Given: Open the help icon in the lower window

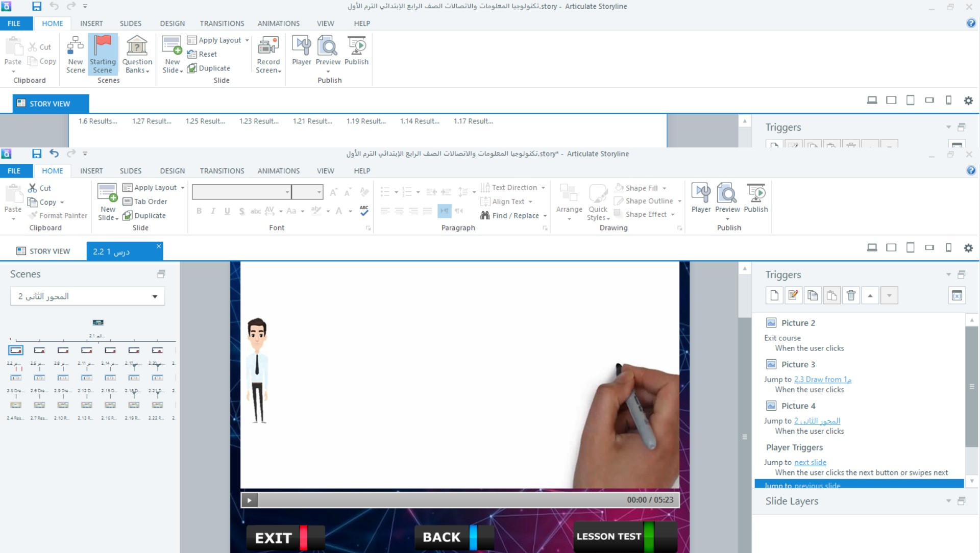Looking at the screenshot, I should tap(971, 170).
